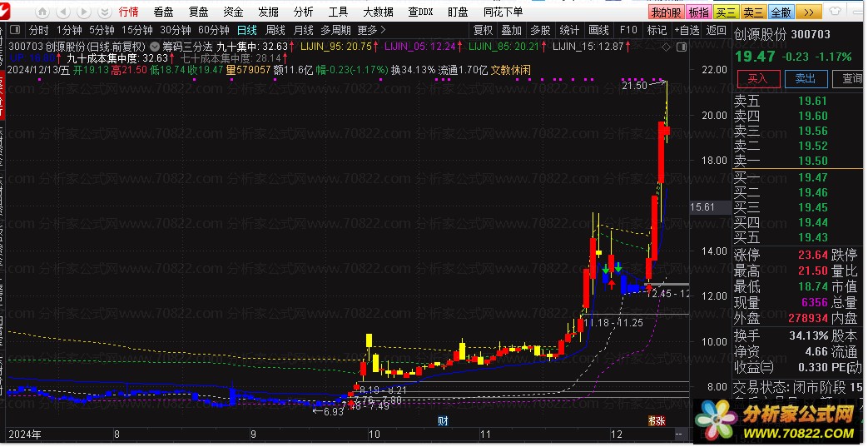This screenshot has width=868, height=447.
Task: Open the 盯盘 menu
Action: 458,12
